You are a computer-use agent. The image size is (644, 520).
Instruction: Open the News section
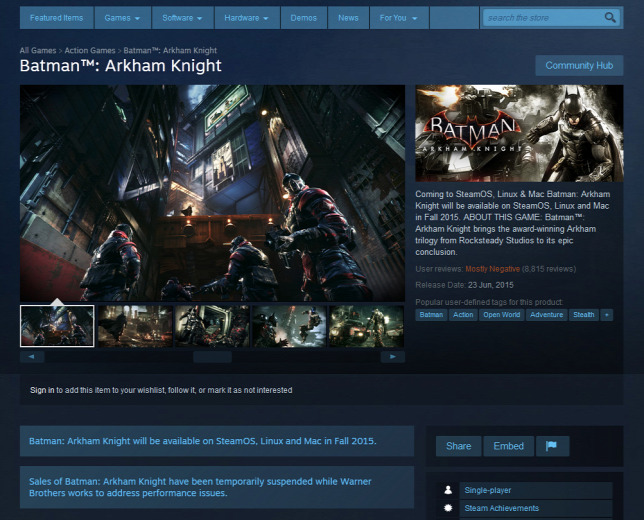tap(348, 18)
